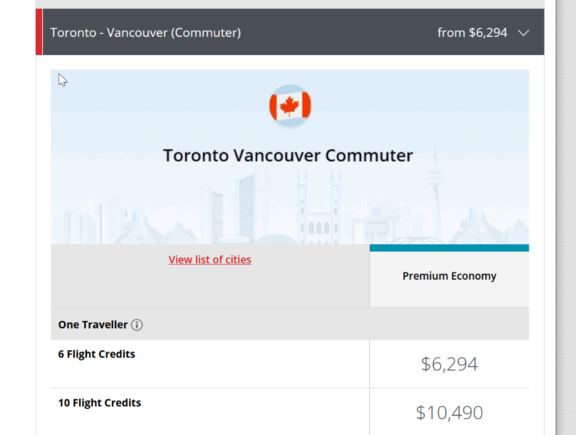This screenshot has width=576, height=435.
Task: Click the CN Tower illustration in banner
Action: [x=435, y=191]
